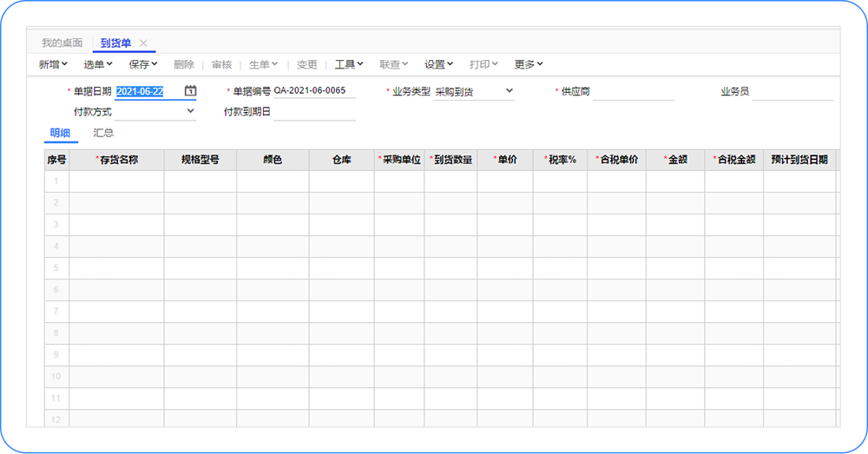Click the 业务员 input field
The height and width of the screenshot is (454, 868).
pyautogui.click(x=792, y=92)
